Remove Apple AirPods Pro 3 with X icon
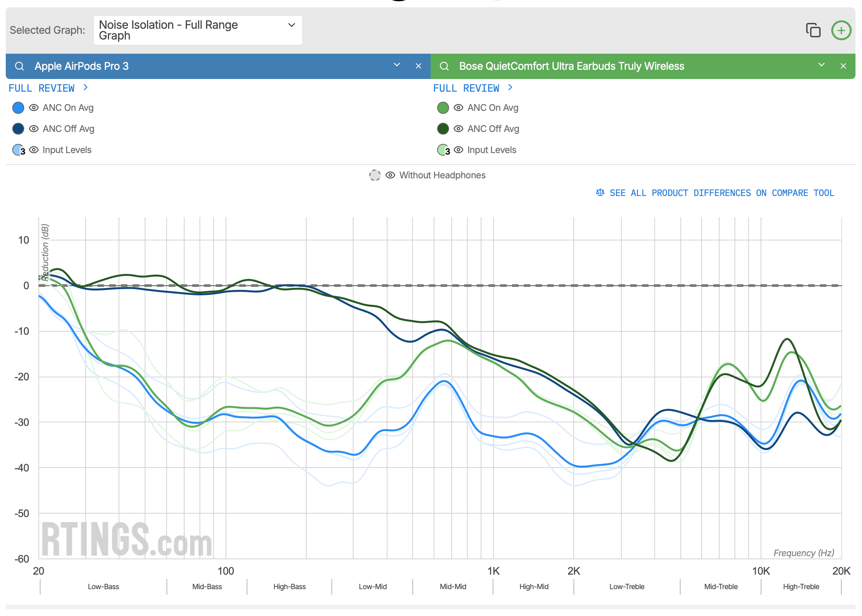Viewport: 862px width, 616px height. pos(418,66)
